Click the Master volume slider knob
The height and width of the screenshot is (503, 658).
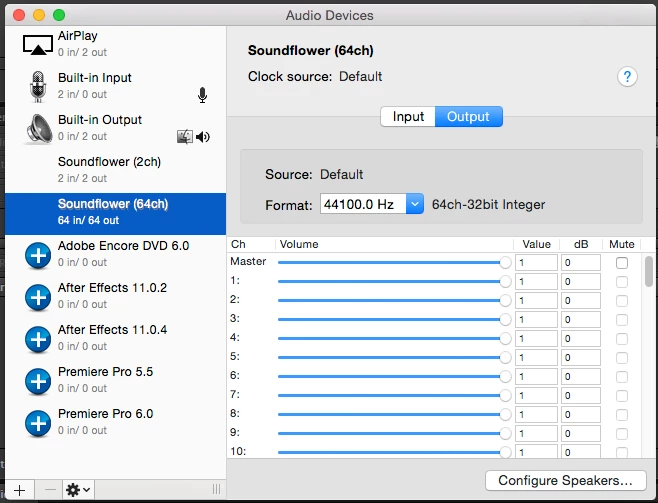(505, 263)
